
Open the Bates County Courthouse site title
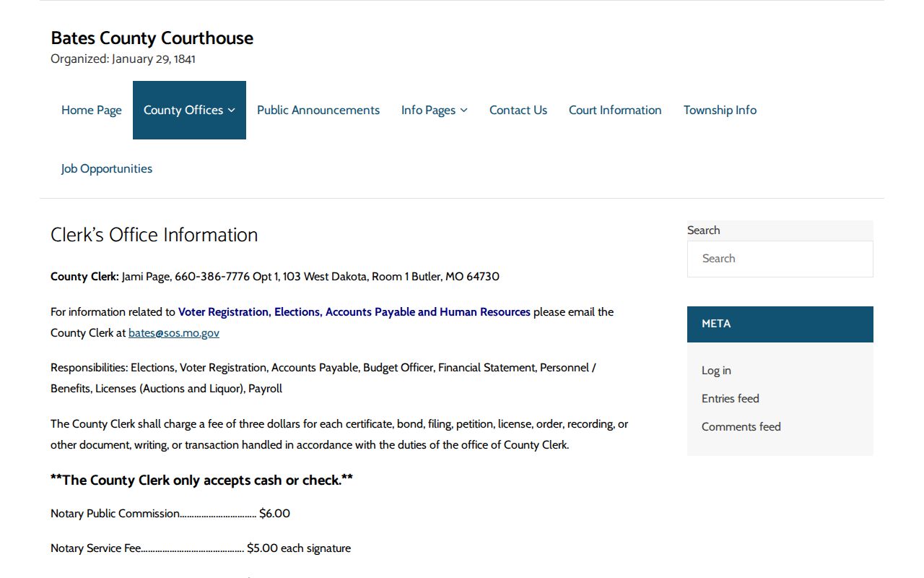[x=152, y=38]
